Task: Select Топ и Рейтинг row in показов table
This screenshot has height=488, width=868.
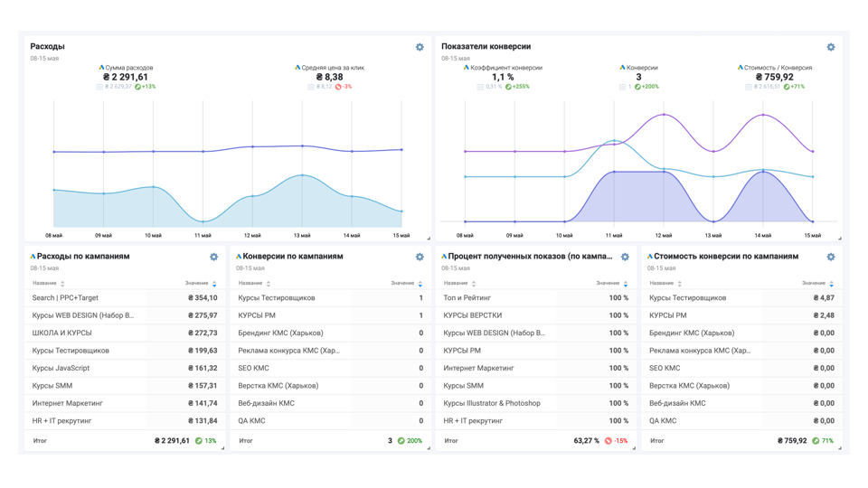Action: [x=535, y=298]
